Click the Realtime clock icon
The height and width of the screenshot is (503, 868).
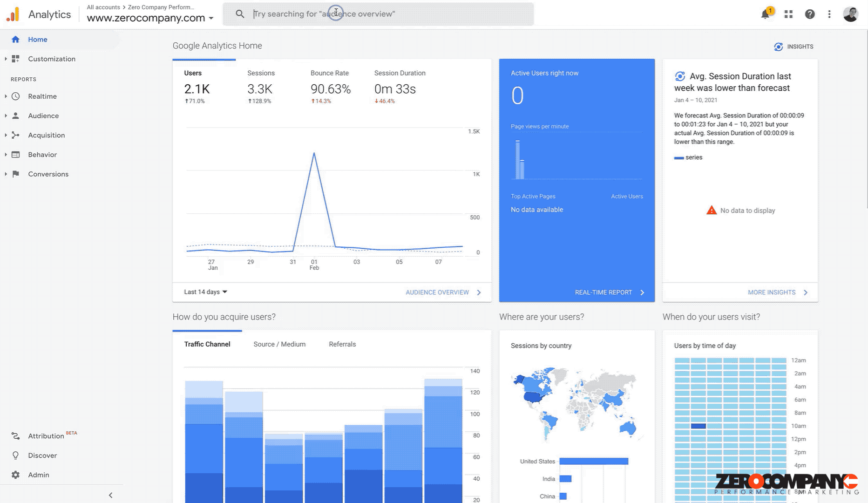pyautogui.click(x=15, y=96)
